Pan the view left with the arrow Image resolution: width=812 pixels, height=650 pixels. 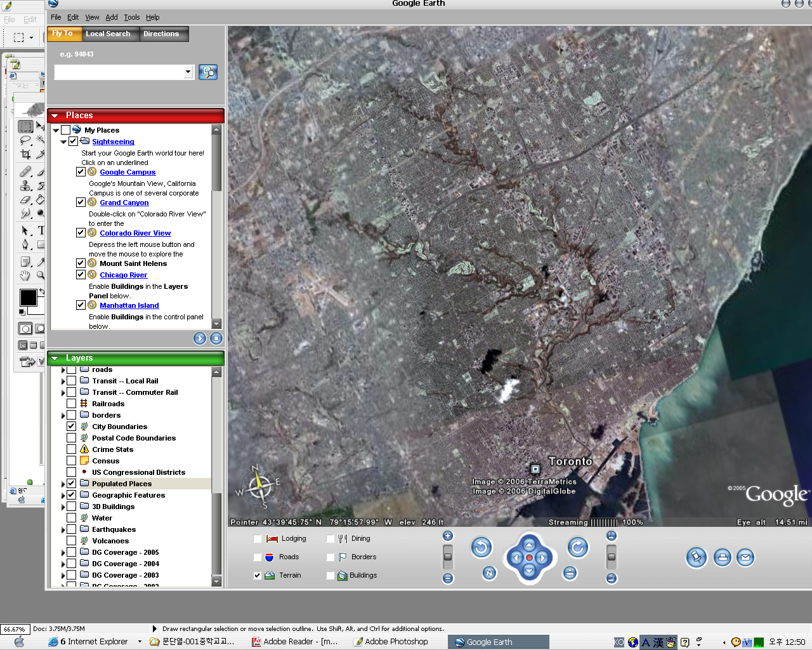516,558
